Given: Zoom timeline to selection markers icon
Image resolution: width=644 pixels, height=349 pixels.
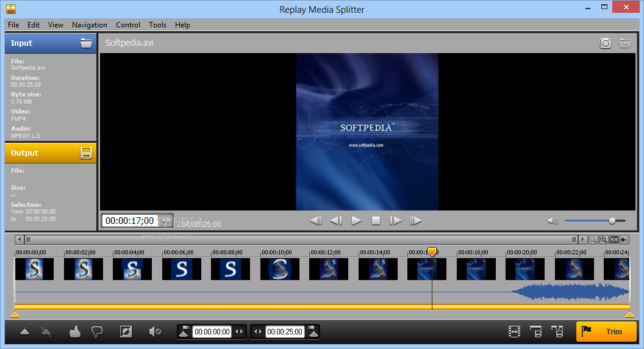Looking at the screenshot, I should (x=624, y=240).
